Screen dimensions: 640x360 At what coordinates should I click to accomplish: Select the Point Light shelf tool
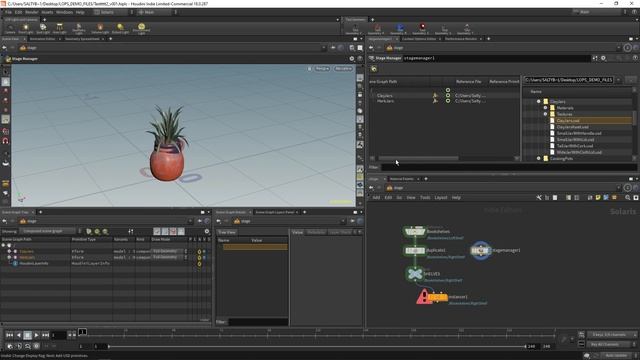(26, 28)
